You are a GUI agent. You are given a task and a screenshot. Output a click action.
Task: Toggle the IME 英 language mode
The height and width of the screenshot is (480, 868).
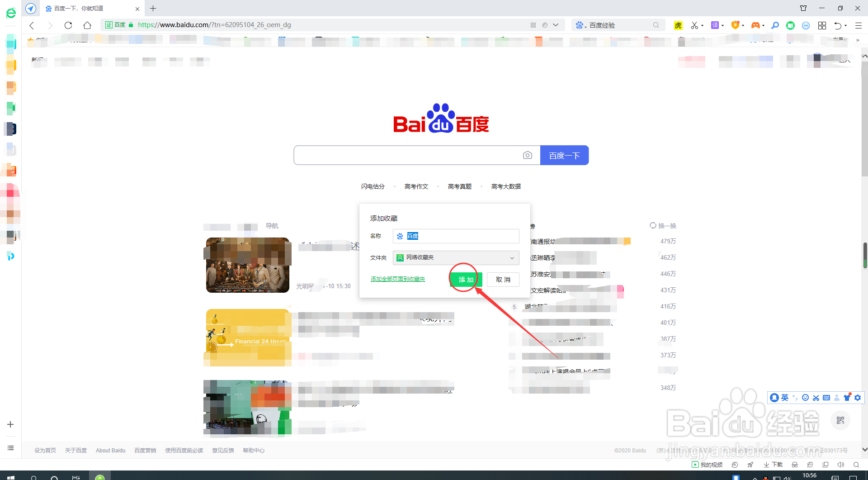click(x=784, y=398)
